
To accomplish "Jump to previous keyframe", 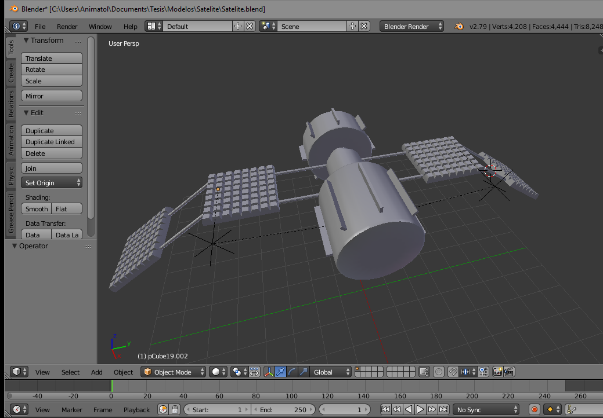I will (397, 410).
